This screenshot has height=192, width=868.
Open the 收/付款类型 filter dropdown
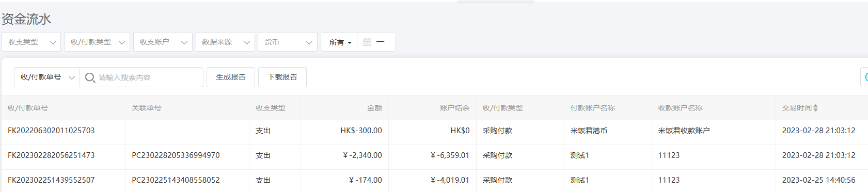click(97, 42)
